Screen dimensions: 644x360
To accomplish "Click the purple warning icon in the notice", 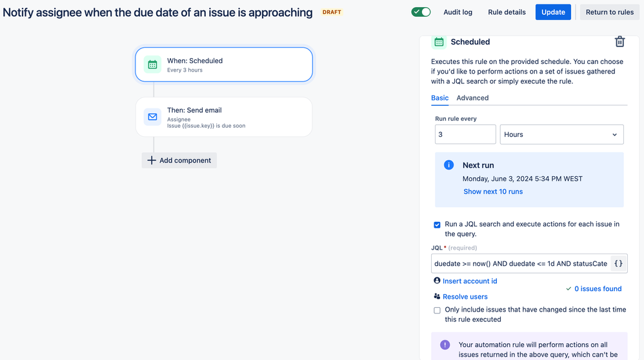I will tap(445, 345).
